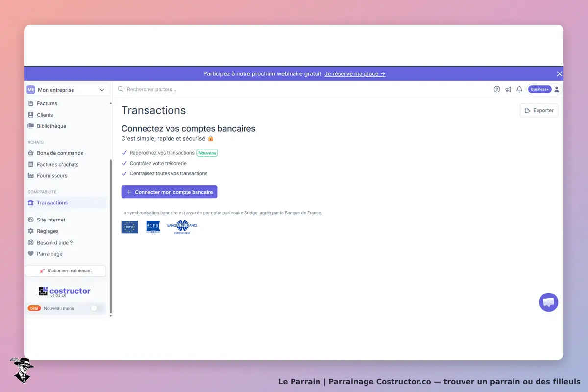Click the ME company avatar
588x392 pixels.
coord(31,90)
